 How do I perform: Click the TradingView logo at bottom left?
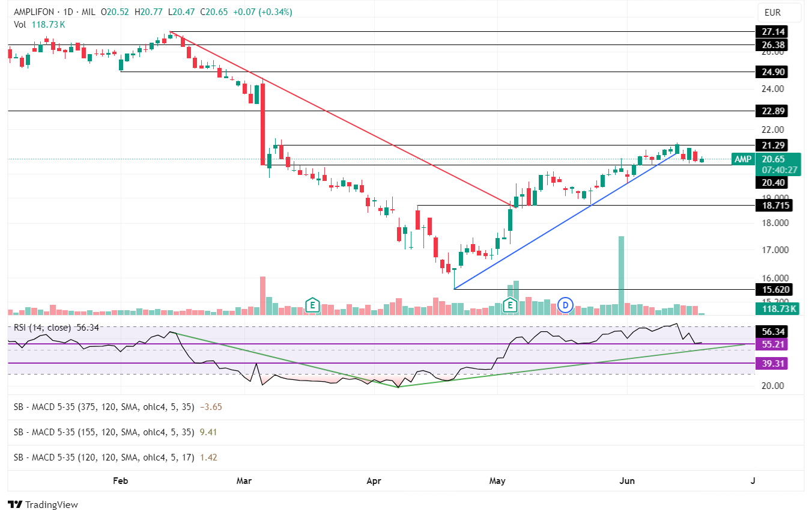coord(43,505)
